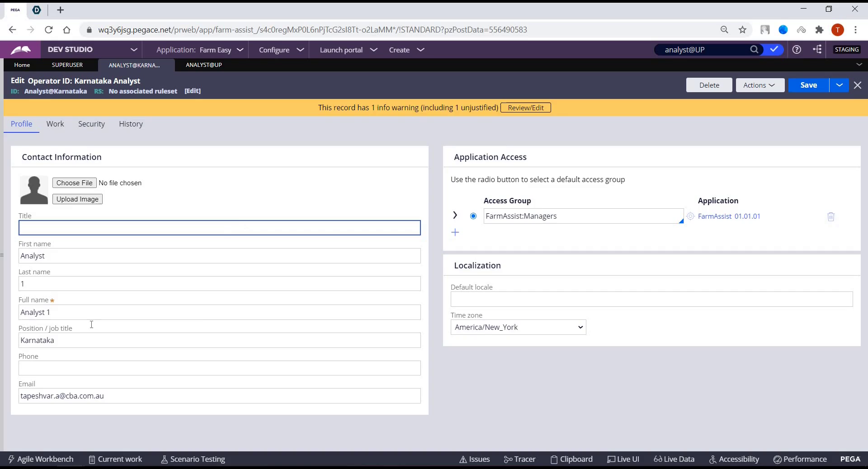The image size is (868, 469).
Task: Delete the FarmAssist:Managers access group row
Action: click(x=831, y=216)
